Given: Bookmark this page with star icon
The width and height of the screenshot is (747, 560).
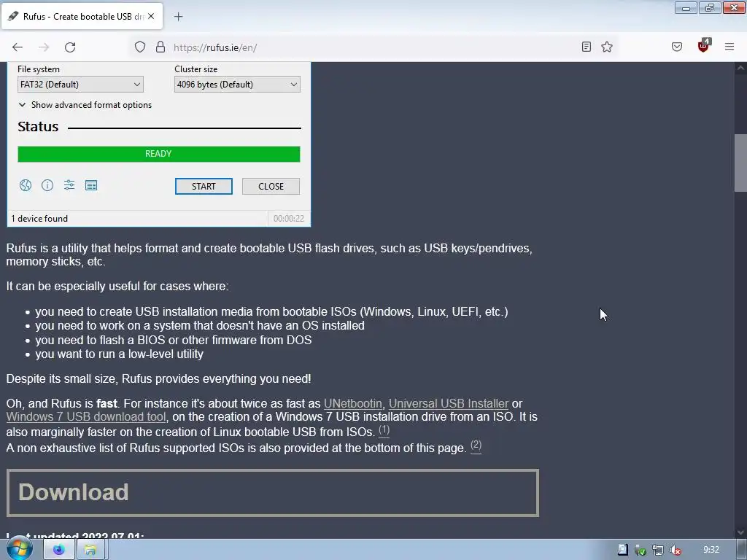Looking at the screenshot, I should (x=607, y=47).
